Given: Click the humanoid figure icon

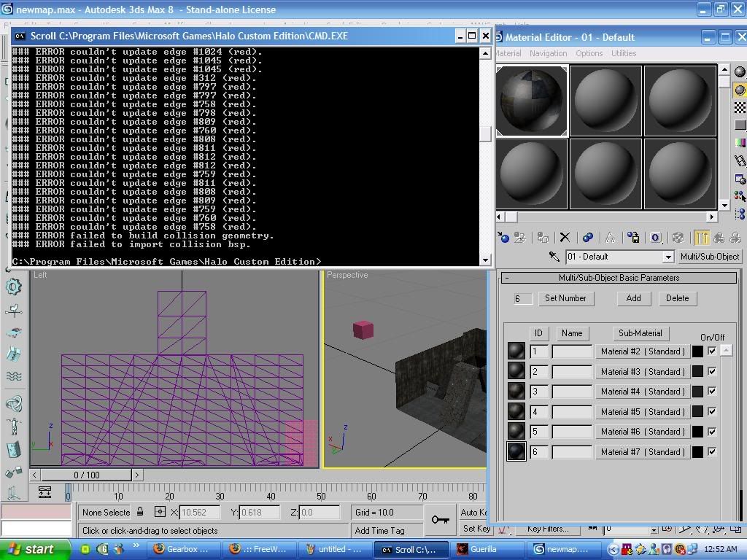Looking at the screenshot, I should (x=13, y=426).
